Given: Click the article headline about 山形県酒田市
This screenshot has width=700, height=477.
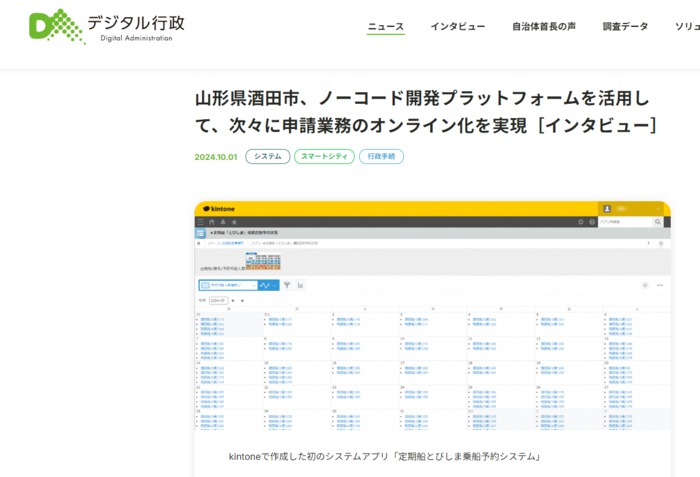Looking at the screenshot, I should (x=425, y=112).
